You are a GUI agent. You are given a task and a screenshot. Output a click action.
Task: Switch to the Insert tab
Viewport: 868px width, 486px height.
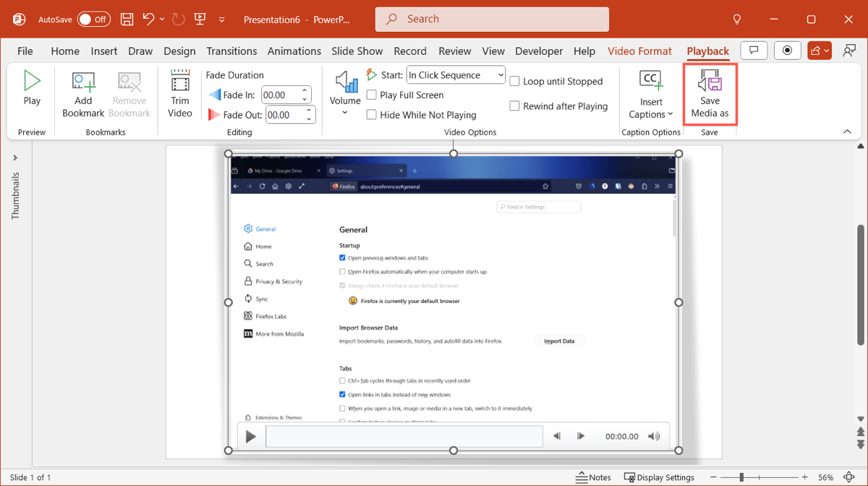pyautogui.click(x=104, y=51)
